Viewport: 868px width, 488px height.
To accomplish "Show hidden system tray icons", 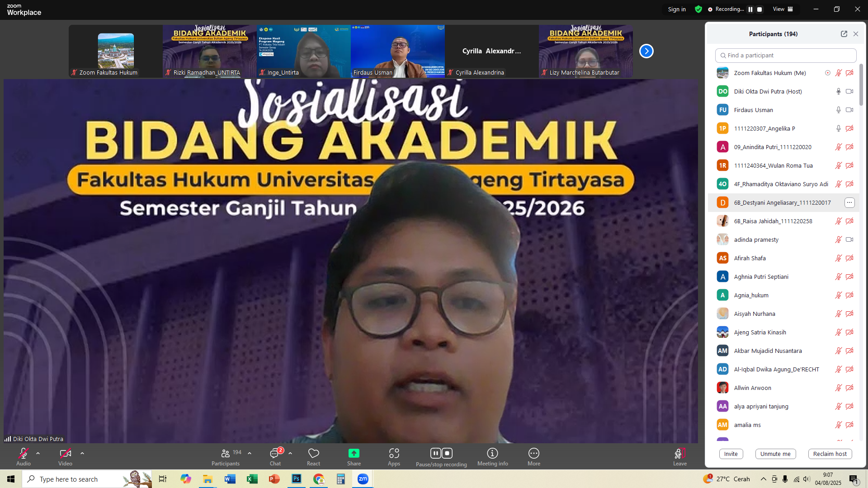I will [763, 479].
